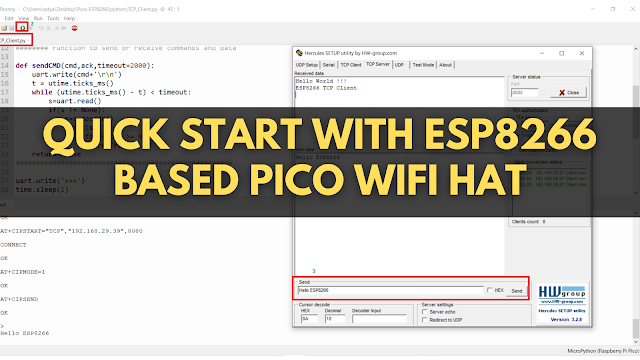Click the 'uart.write(cmd+' line in the editor

point(77,74)
